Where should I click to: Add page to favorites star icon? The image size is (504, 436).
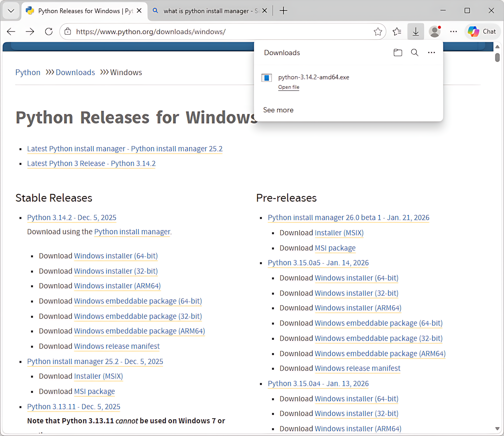point(378,32)
